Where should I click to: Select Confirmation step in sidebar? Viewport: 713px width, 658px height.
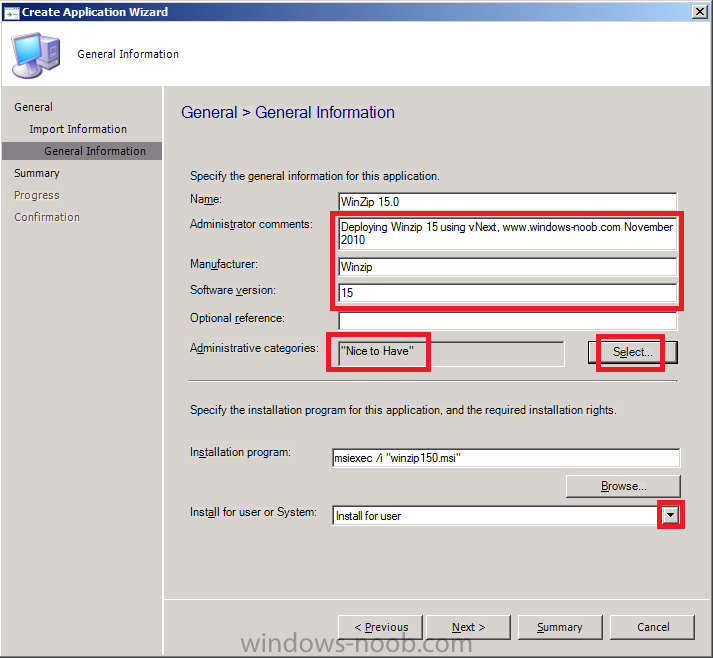47,217
